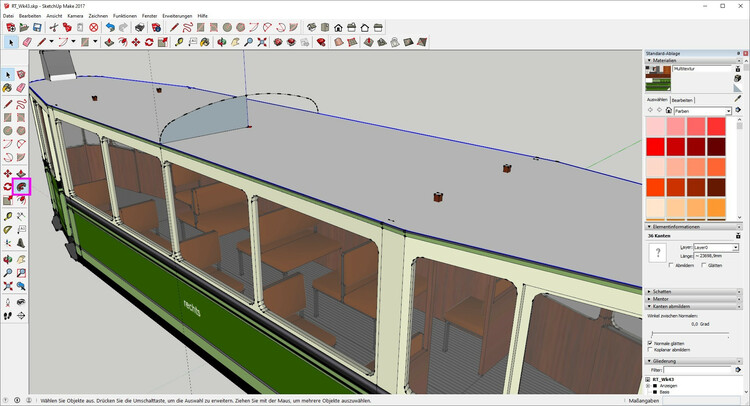Screen dimensions: 750x406
Task: Click the Select arrow tool in left toolbar
Action: 8,75
